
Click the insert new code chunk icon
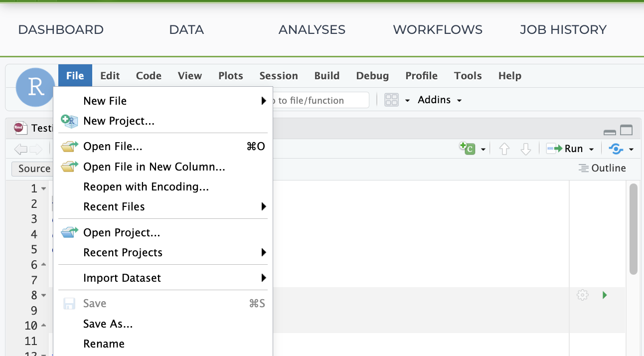468,148
